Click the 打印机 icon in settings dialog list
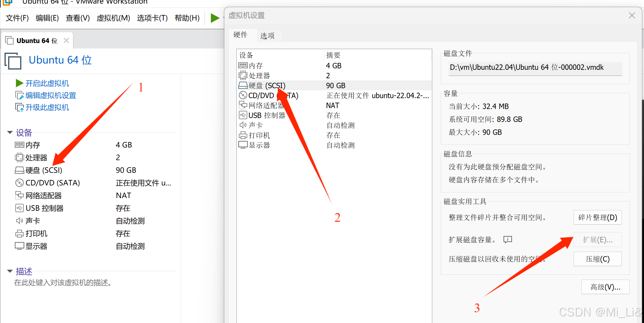 click(243, 135)
